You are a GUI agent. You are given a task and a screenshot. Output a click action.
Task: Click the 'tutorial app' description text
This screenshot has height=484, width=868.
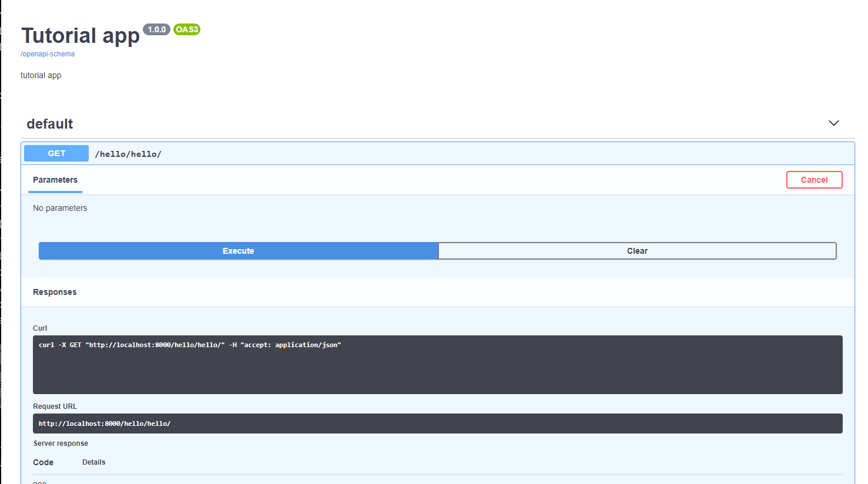(41, 75)
